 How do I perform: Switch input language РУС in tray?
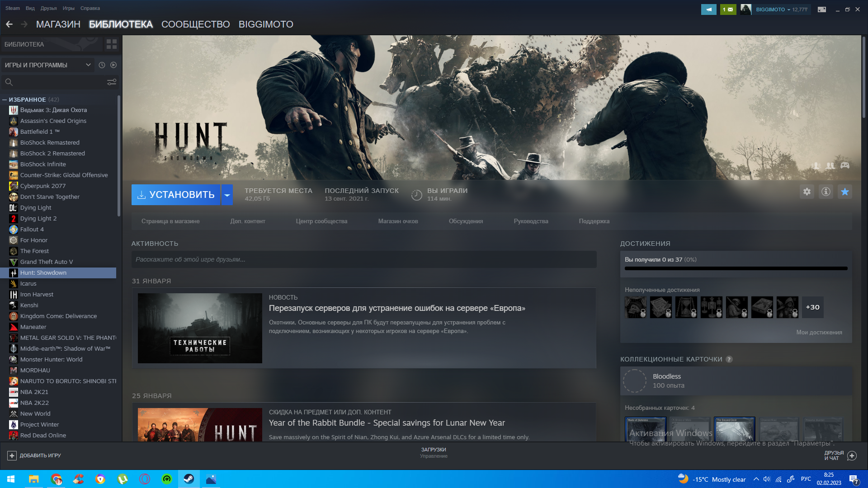pyautogui.click(x=806, y=479)
